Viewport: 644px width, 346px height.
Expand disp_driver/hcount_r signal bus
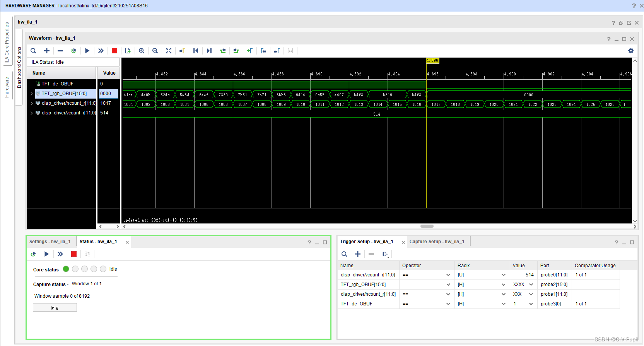pos(32,103)
